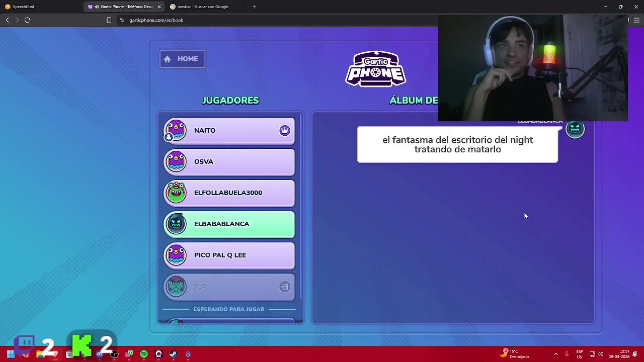The width and height of the screenshot is (644, 362).
Task: Open the Windows Start menu
Action: pos(10,354)
